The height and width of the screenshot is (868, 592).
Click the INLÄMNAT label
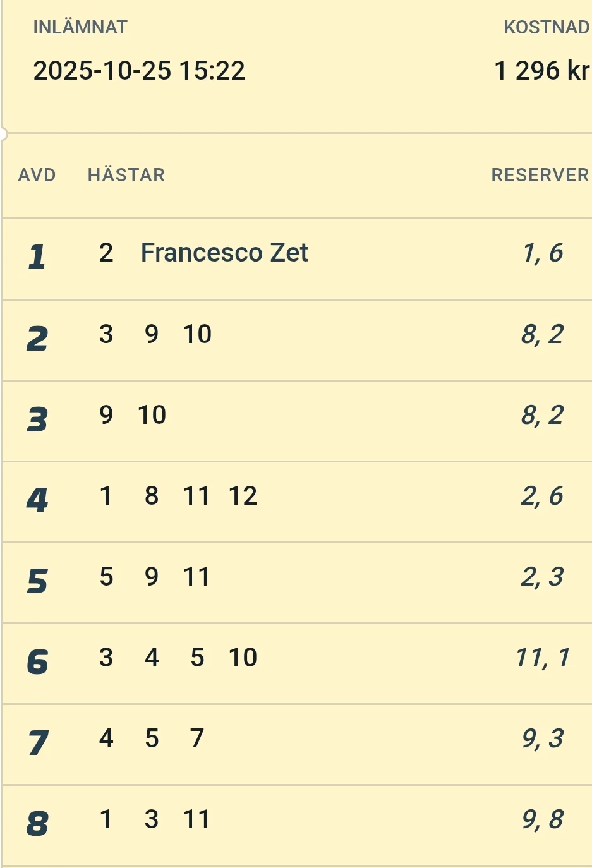(x=80, y=27)
